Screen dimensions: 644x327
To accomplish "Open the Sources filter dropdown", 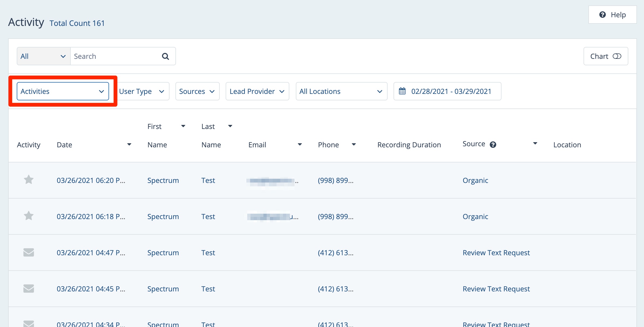I will coord(197,91).
